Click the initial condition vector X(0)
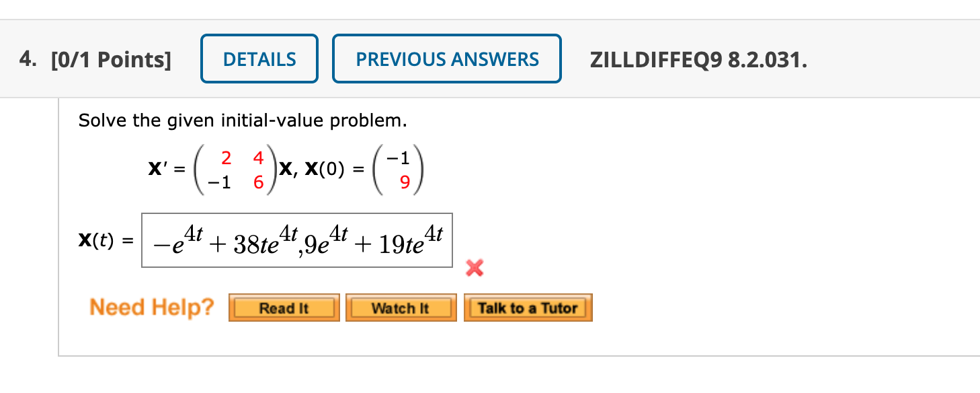 [397, 168]
